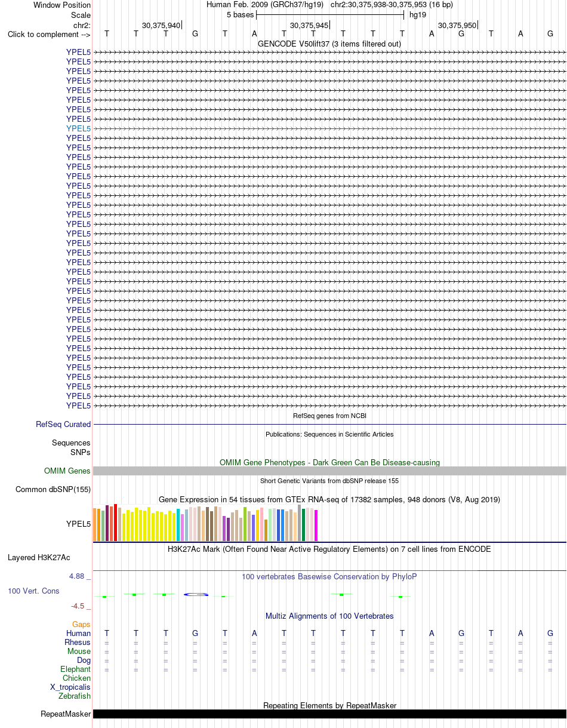The height and width of the screenshot is (728, 567).
Task: Click the 'Window Position' track label
Action: (x=62, y=5)
